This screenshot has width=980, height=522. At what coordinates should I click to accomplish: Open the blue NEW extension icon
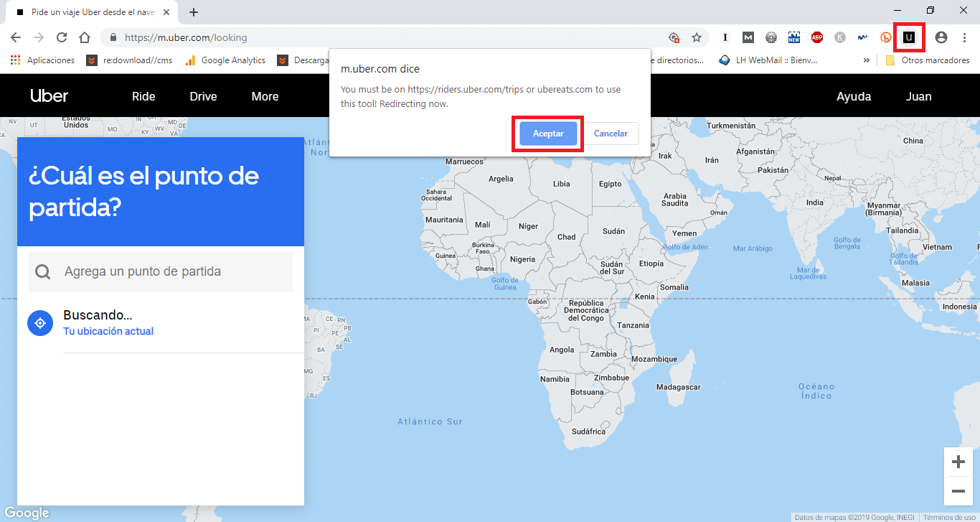click(794, 37)
